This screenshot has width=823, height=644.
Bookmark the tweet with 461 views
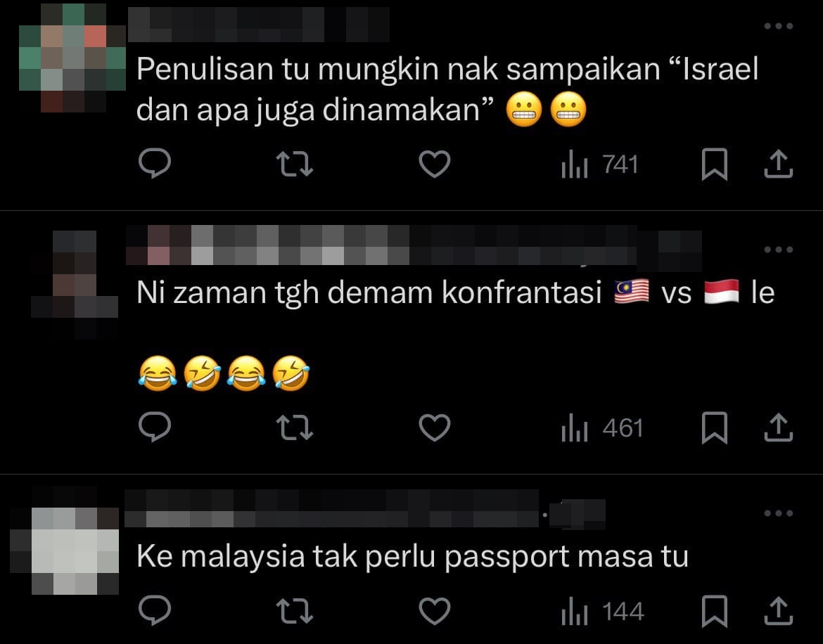click(715, 428)
